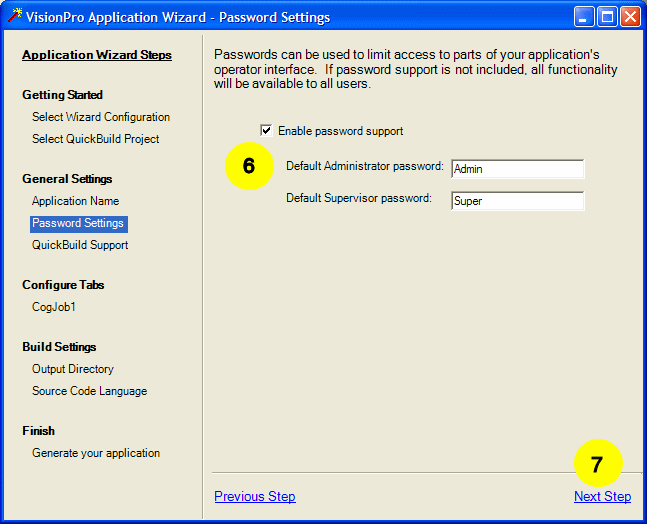Go back using Previous Step link
The height and width of the screenshot is (524, 647).
click(255, 496)
